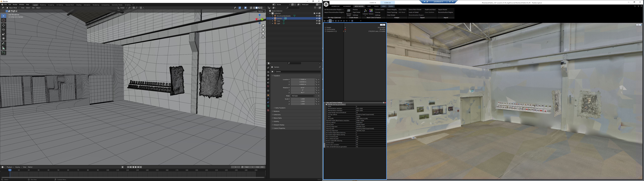
Task: Expand the Images tree node
Action: click(x=325, y=28)
